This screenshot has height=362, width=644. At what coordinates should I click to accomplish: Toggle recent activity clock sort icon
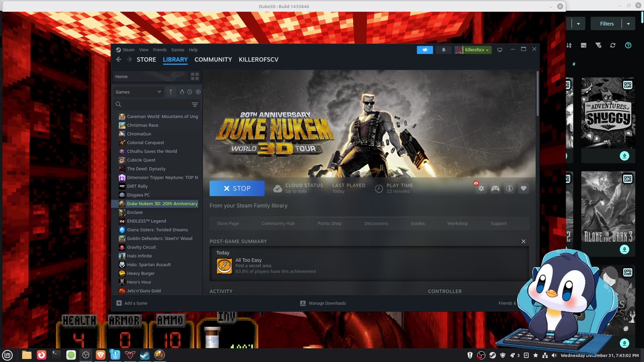coord(190,92)
